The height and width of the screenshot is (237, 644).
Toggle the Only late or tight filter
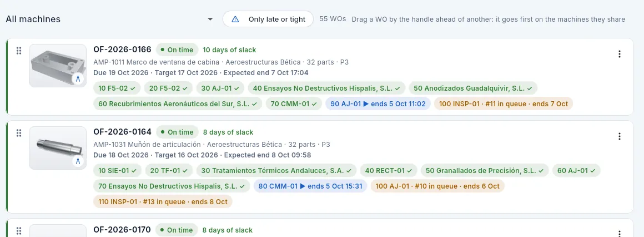(x=268, y=19)
